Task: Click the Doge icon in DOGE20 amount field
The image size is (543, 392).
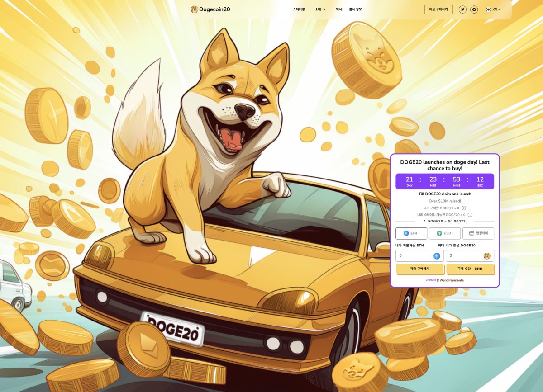Action: point(487,256)
